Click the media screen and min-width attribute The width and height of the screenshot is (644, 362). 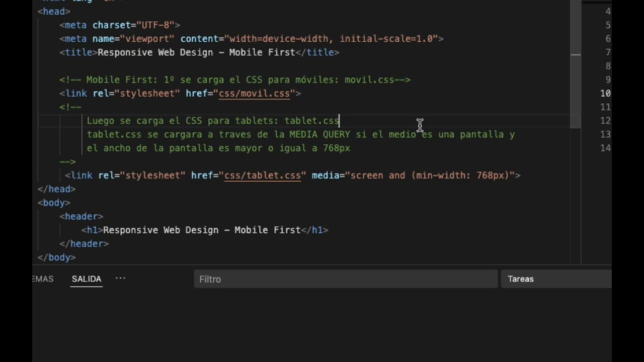coord(413,175)
